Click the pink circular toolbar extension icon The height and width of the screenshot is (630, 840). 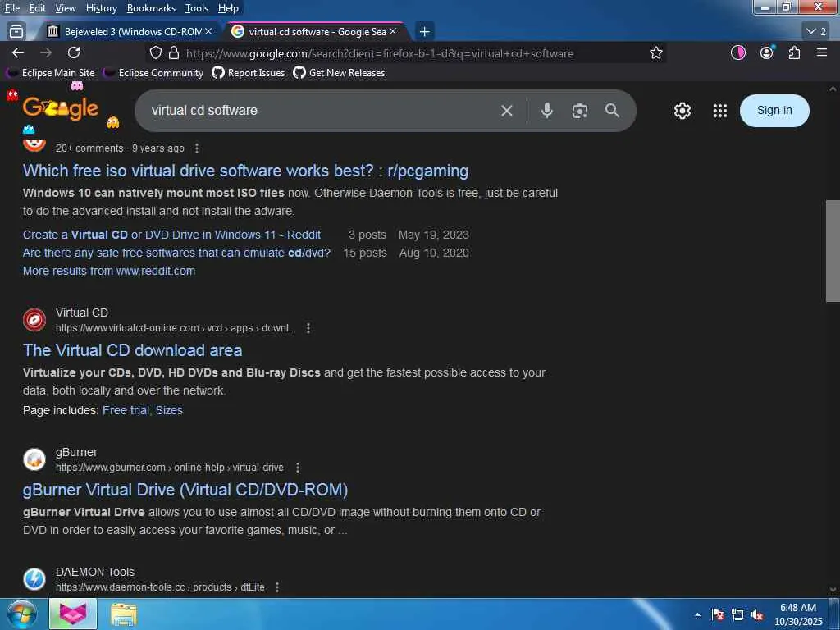point(738,52)
